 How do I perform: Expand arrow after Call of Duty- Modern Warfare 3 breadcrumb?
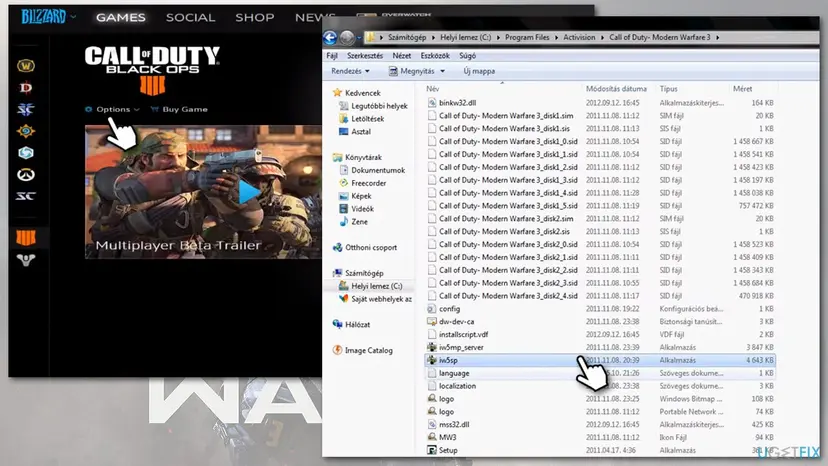pos(717,38)
